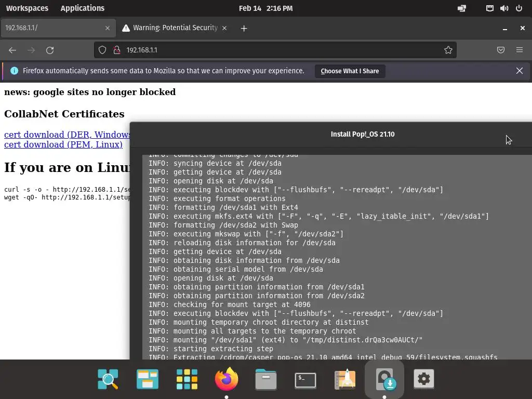Screen dimensions: 532x399
Task: Open a new browser tab
Action: point(244,29)
